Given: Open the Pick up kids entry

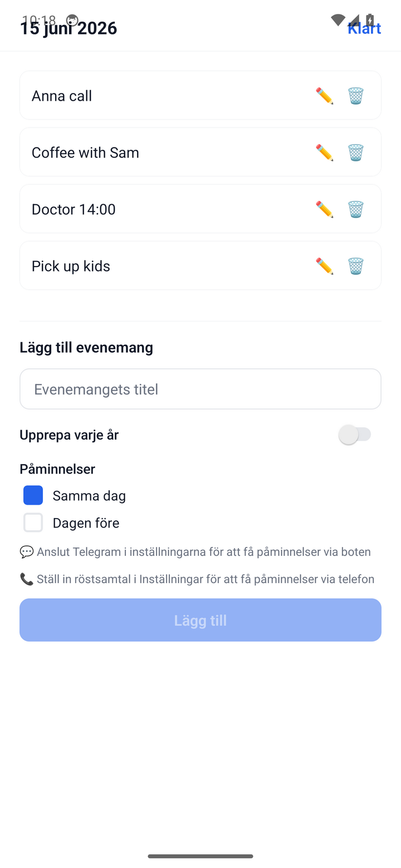Looking at the screenshot, I should tap(200, 265).
